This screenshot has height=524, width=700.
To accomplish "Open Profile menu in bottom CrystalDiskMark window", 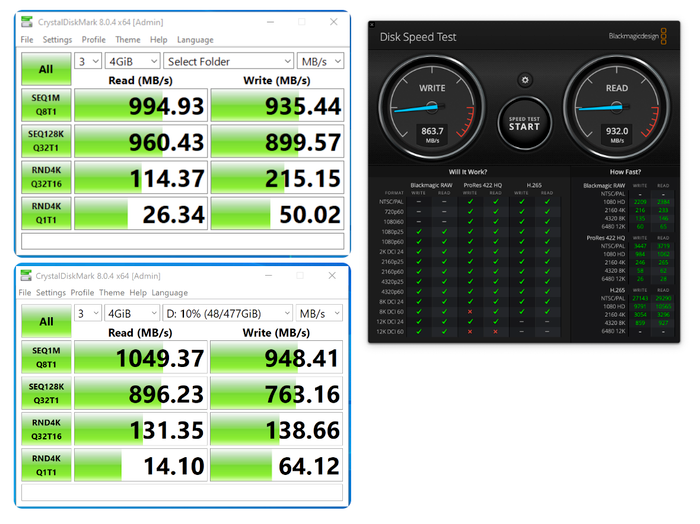I will pyautogui.click(x=82, y=292).
